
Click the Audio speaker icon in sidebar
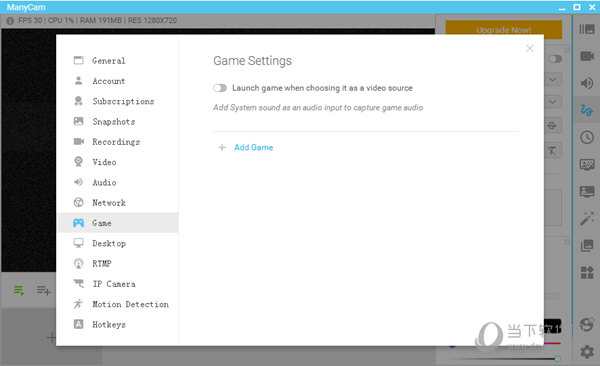tap(78, 182)
